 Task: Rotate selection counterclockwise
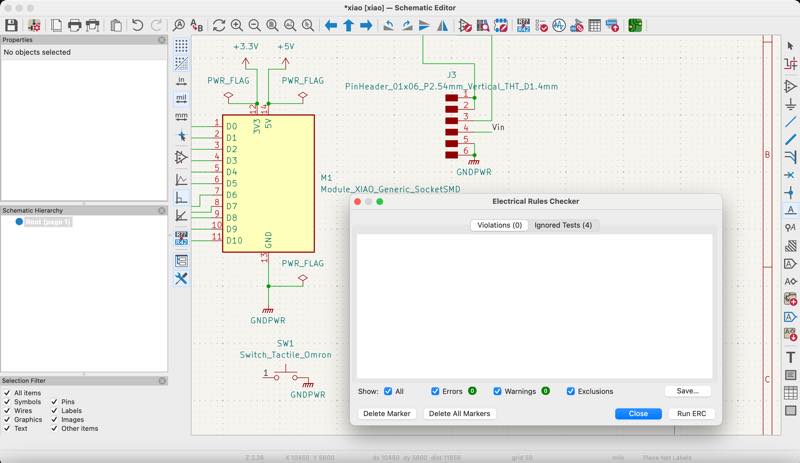389,25
